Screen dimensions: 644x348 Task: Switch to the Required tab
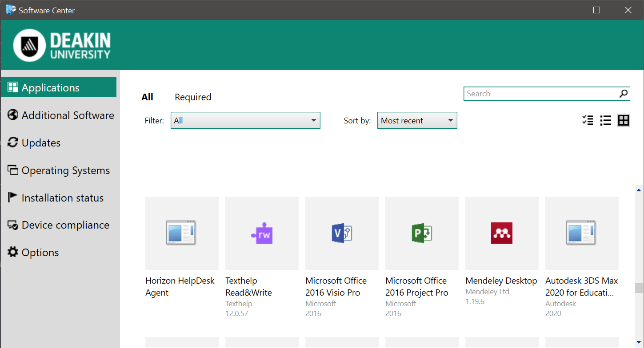192,97
